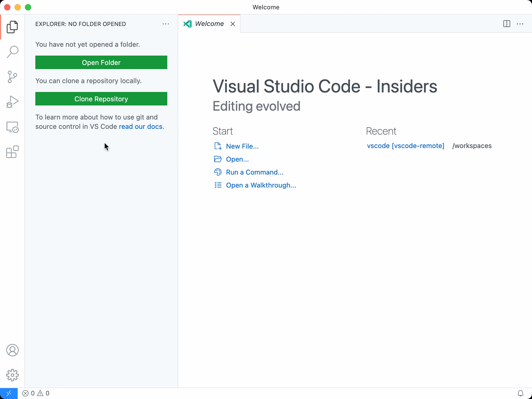Click Run a Command... link
Screen dimensions: 532x399
(255, 172)
